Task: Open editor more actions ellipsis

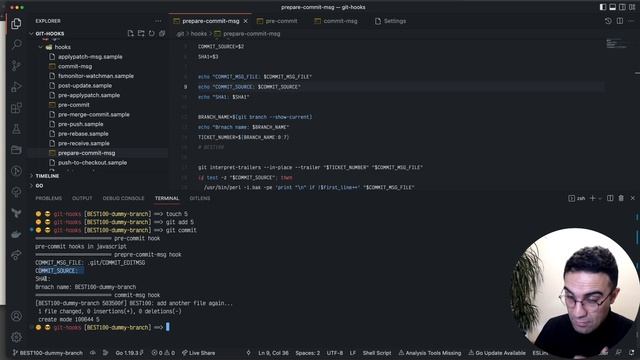Action: pyautogui.click(x=631, y=21)
